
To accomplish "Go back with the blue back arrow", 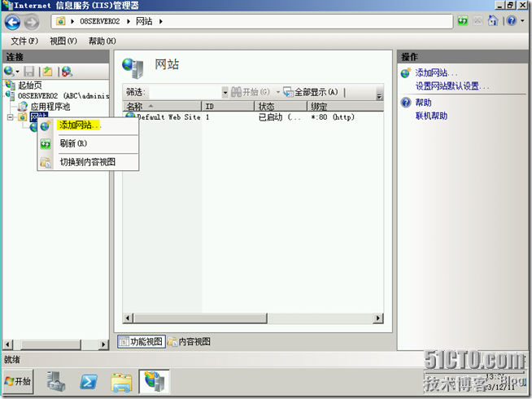I will click(x=12, y=23).
